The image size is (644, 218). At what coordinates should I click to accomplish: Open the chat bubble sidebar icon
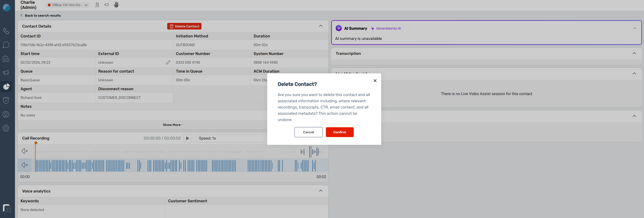[x=6, y=45]
